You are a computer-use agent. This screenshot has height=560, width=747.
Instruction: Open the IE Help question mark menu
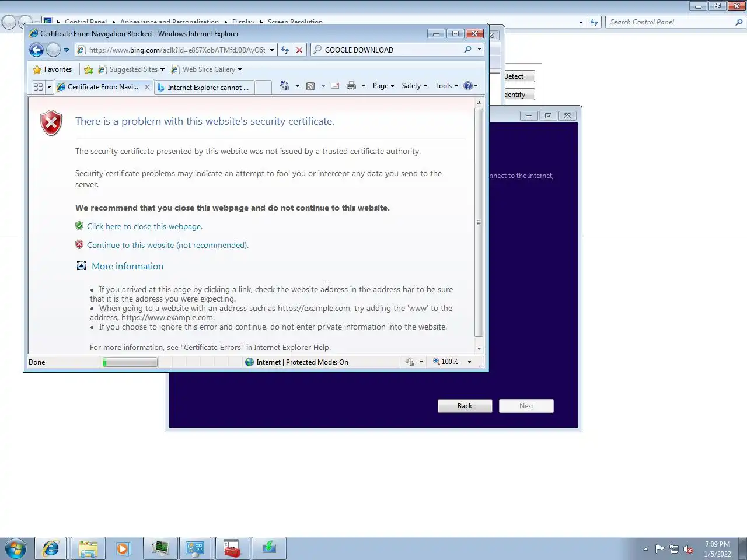click(470, 86)
